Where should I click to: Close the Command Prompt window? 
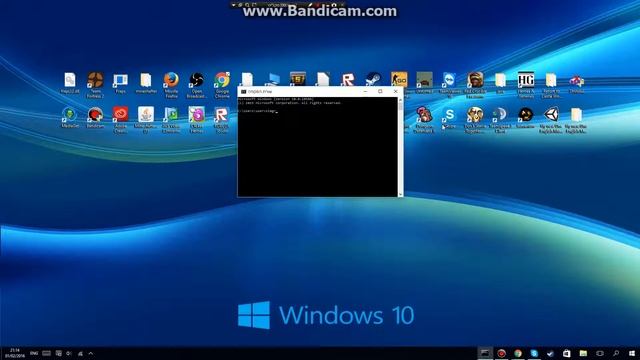(395, 91)
